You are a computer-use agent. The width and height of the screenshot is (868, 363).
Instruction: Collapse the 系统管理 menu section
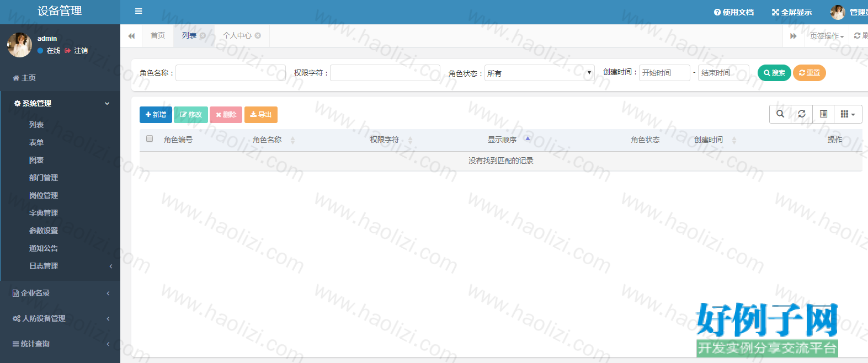pos(60,103)
